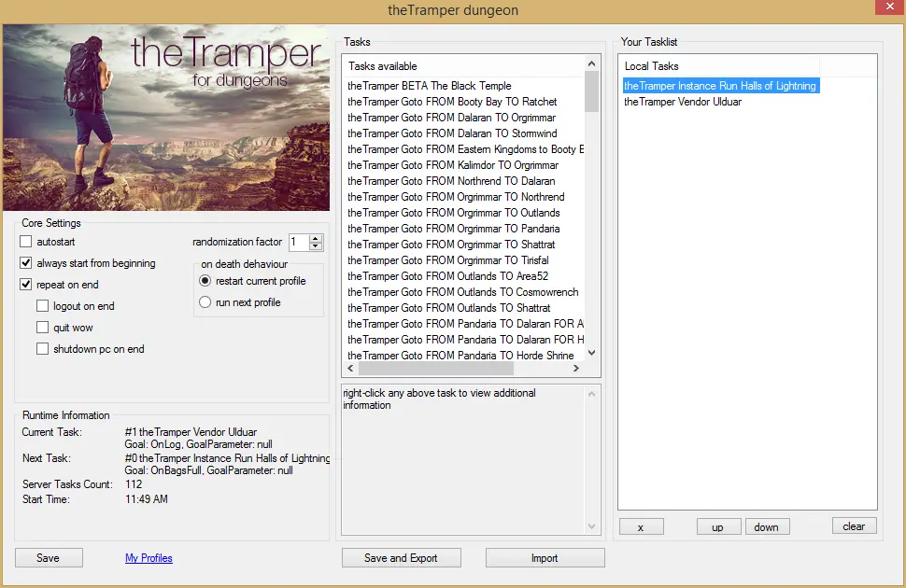The height and width of the screenshot is (588, 906).
Task: Click the Import button
Action: tap(545, 558)
